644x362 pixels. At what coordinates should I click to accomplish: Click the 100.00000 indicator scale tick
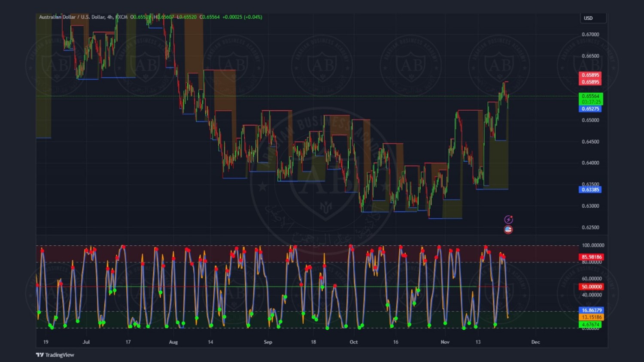[x=593, y=245]
